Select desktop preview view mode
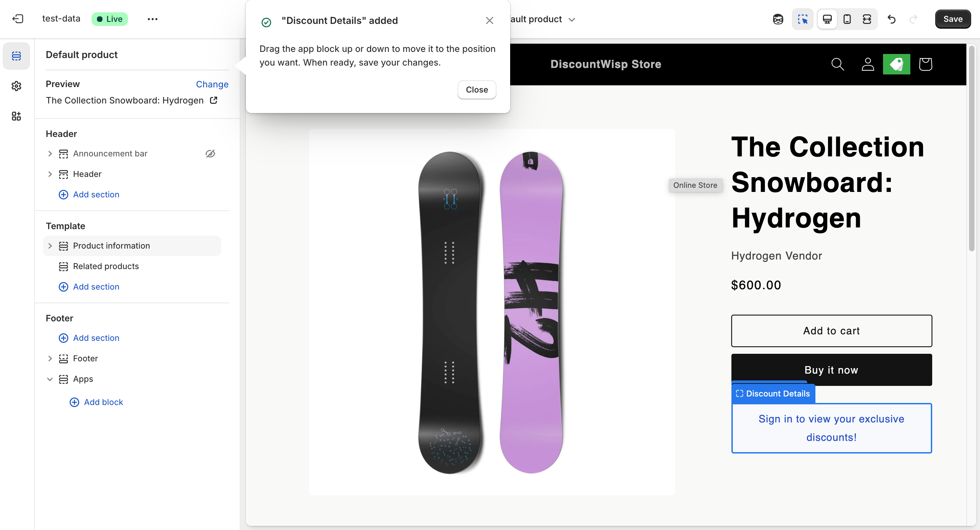 pyautogui.click(x=827, y=19)
